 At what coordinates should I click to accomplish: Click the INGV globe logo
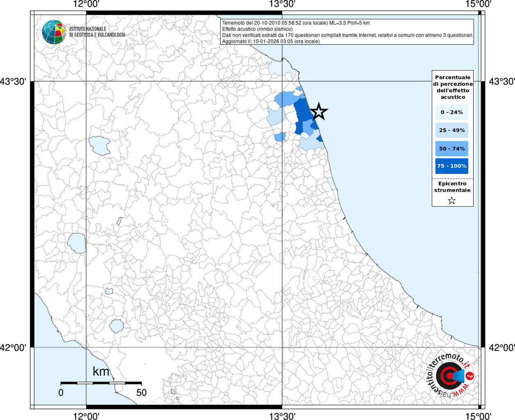(54, 32)
